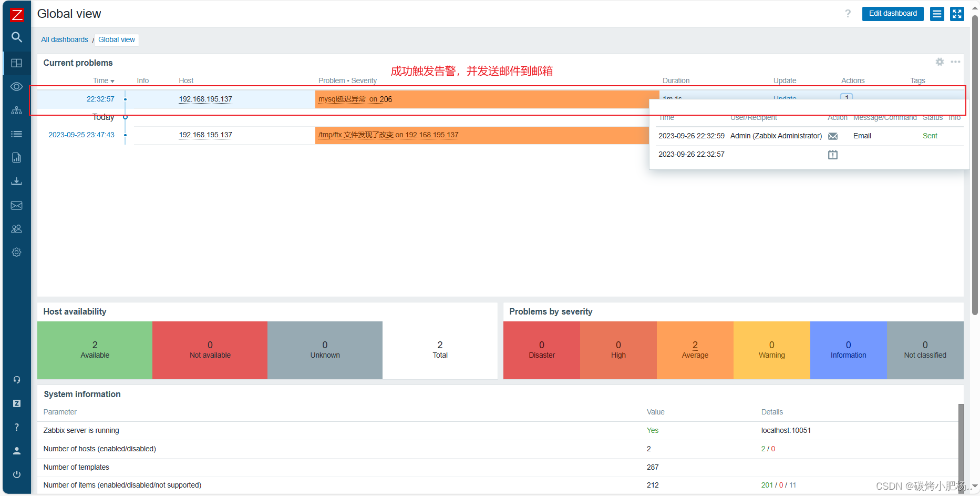This screenshot has width=980, height=496.
Task: Click the Sign out power icon
Action: coord(17,474)
